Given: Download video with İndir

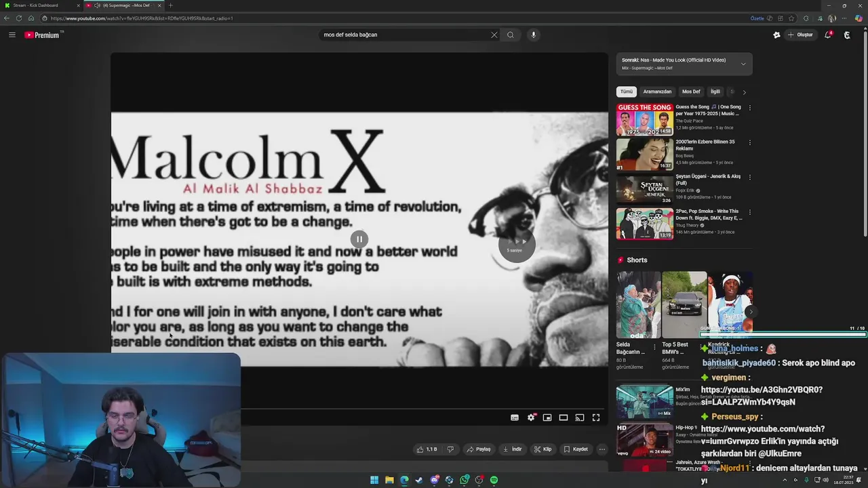Looking at the screenshot, I should click(512, 449).
